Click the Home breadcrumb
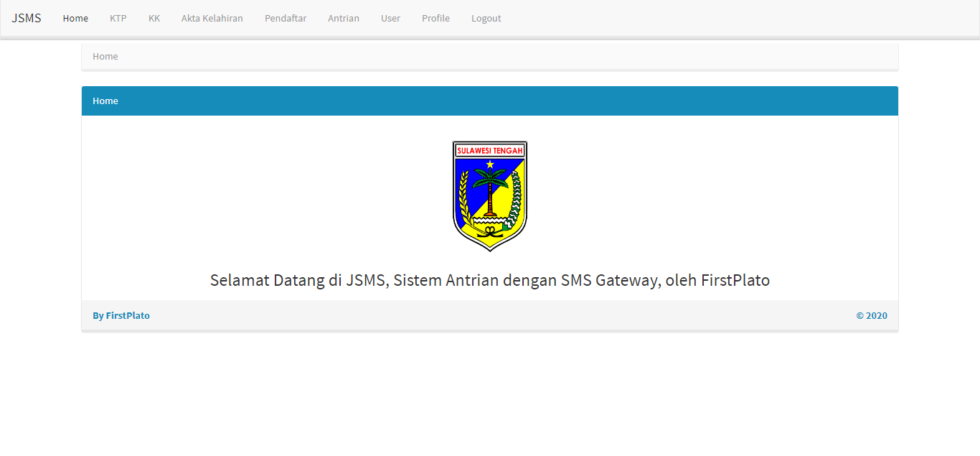Image resolution: width=980 pixels, height=456 pixels. coord(105,56)
